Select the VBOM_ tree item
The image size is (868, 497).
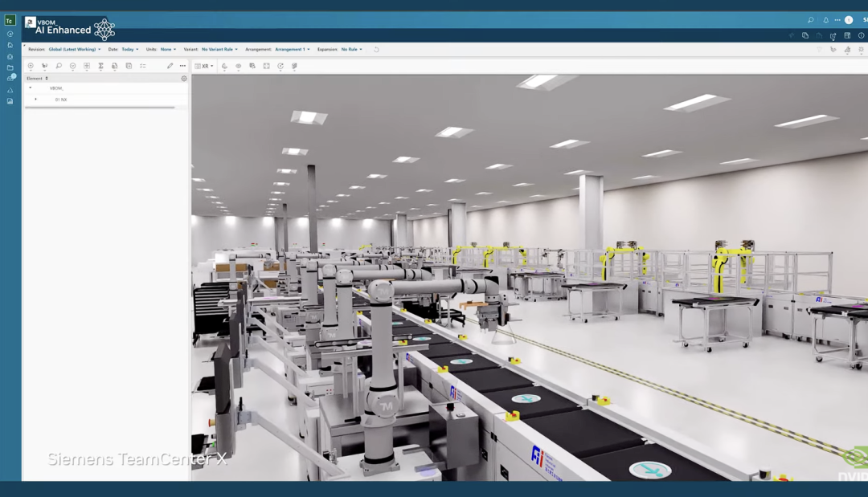pos(56,88)
